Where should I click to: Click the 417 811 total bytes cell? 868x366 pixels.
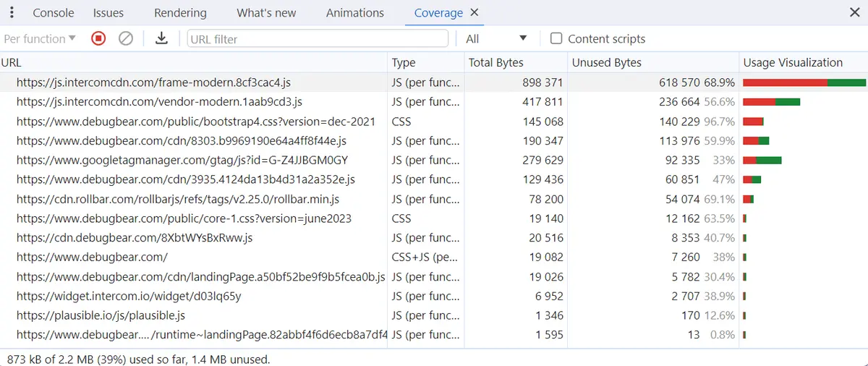pyautogui.click(x=515, y=102)
